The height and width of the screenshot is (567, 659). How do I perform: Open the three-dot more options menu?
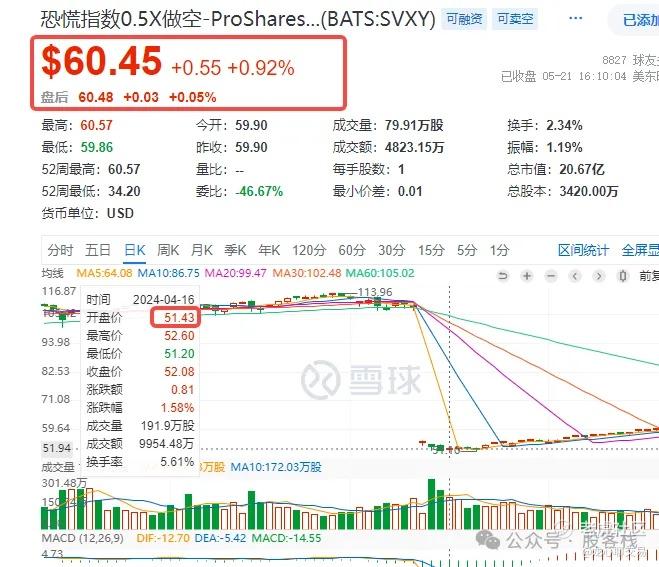[x=575, y=18]
